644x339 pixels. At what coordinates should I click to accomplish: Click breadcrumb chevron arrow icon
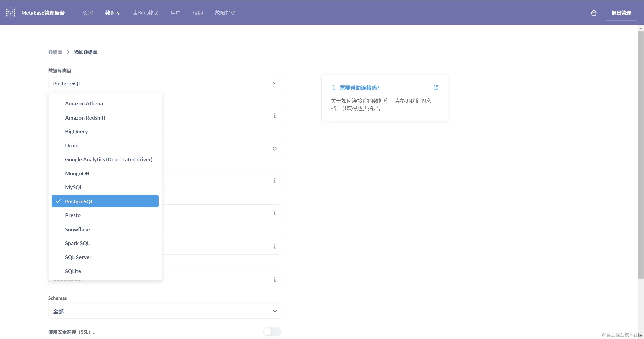68,52
